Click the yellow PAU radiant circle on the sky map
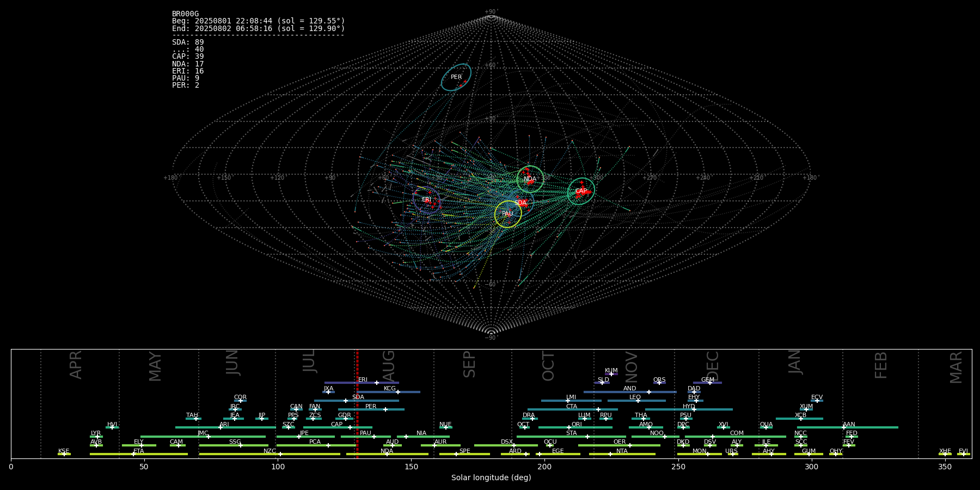980x490 pixels. (x=508, y=214)
